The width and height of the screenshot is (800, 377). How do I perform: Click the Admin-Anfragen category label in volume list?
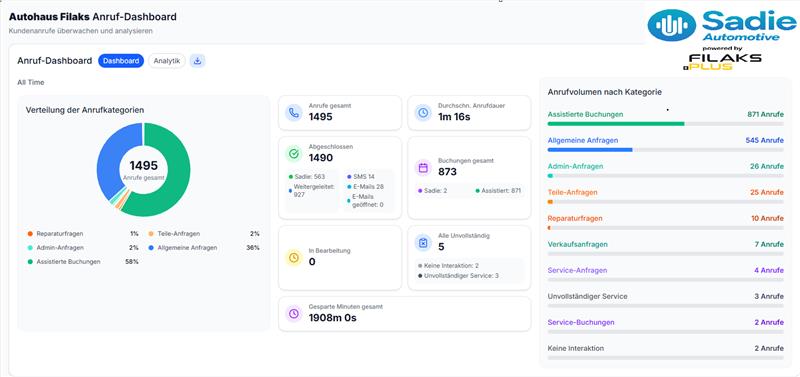tap(576, 166)
